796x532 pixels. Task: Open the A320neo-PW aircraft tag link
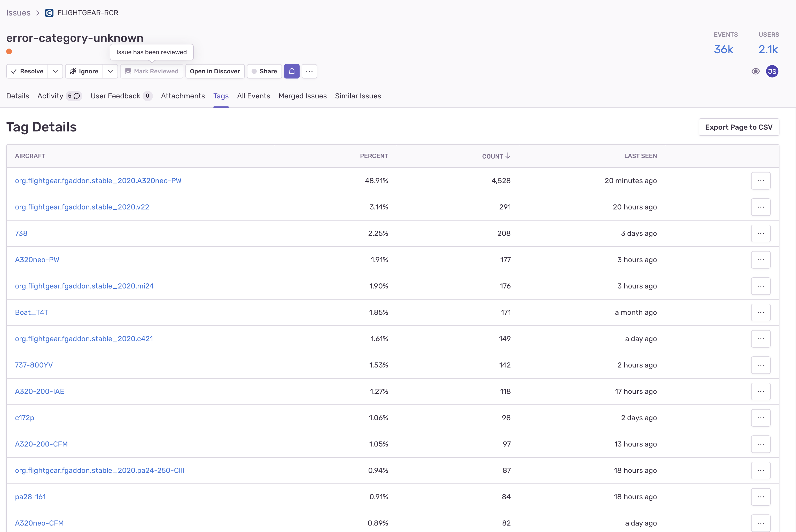[x=37, y=260]
